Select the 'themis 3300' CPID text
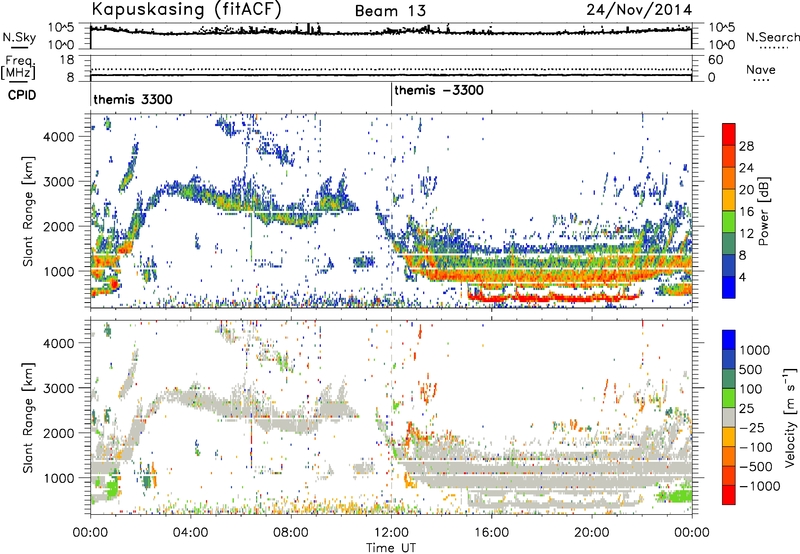 click(x=133, y=99)
